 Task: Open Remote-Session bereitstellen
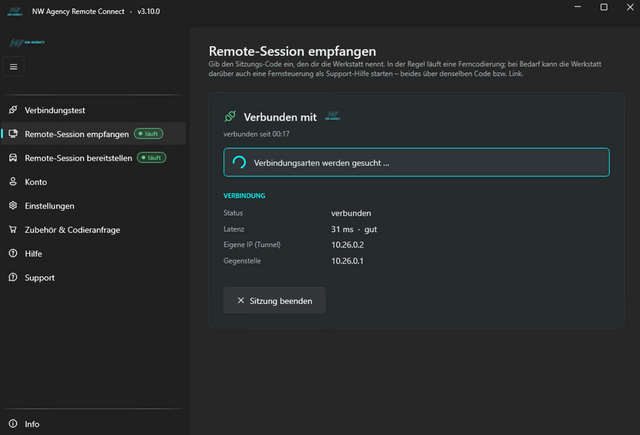click(93, 158)
